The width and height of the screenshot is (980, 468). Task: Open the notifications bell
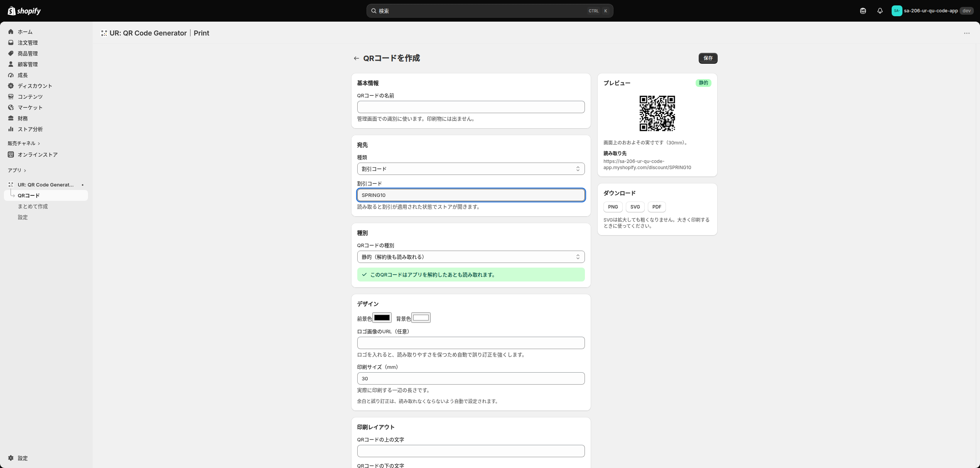(x=880, y=11)
